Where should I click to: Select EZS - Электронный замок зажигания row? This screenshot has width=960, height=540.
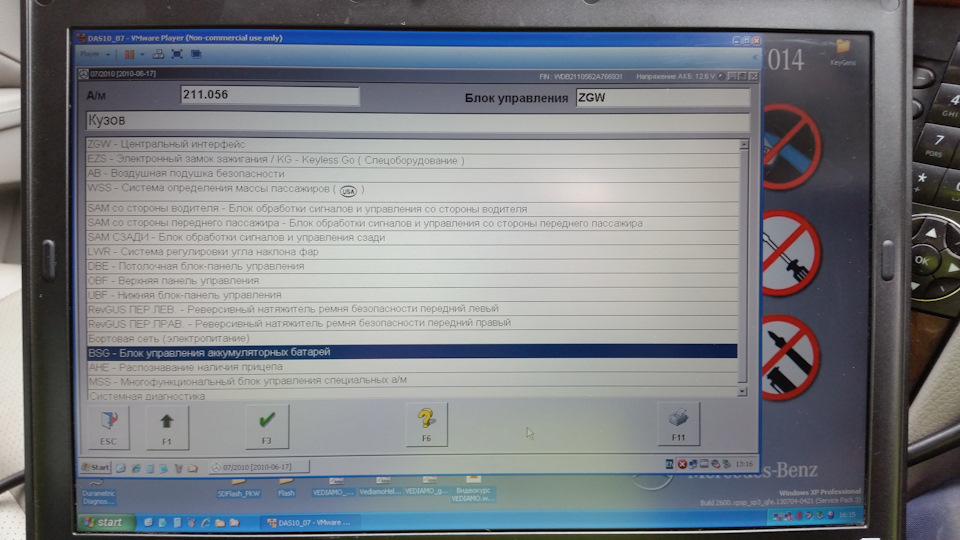point(412,160)
